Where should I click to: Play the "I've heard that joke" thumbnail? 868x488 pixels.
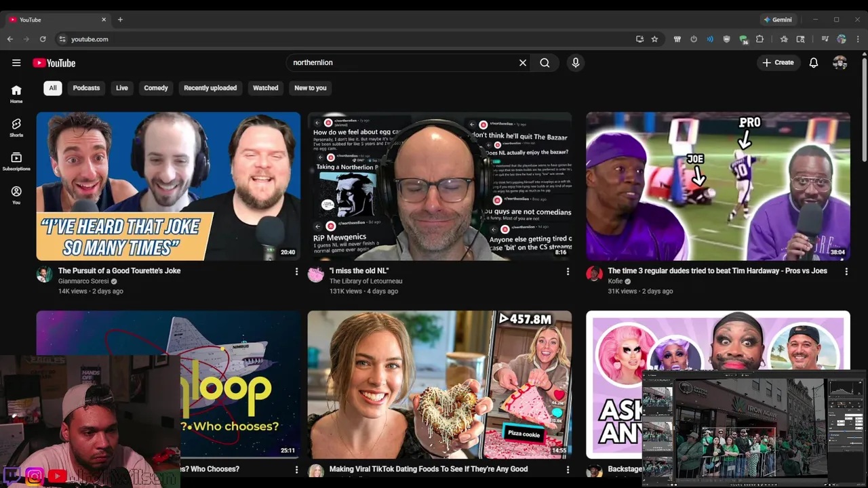tap(168, 186)
